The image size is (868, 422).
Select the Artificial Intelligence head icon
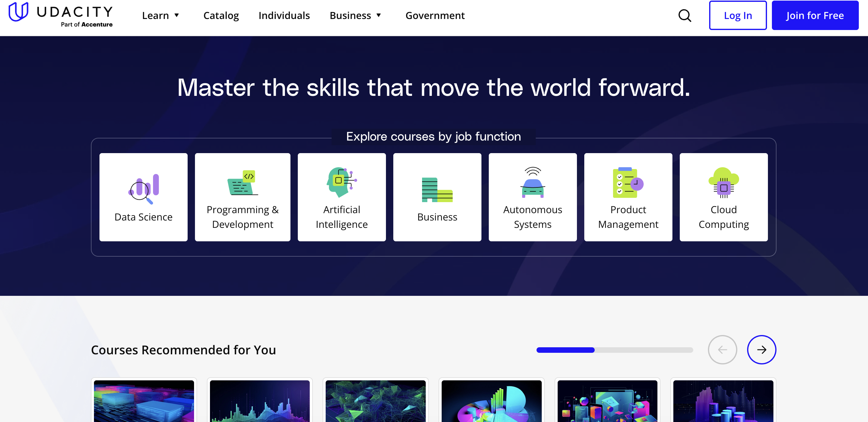(x=341, y=182)
